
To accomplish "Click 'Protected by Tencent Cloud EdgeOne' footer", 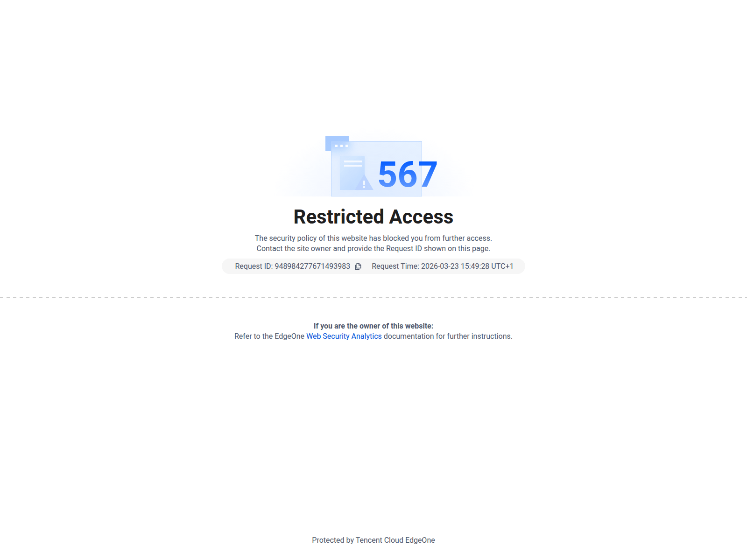I will [x=373, y=540].
